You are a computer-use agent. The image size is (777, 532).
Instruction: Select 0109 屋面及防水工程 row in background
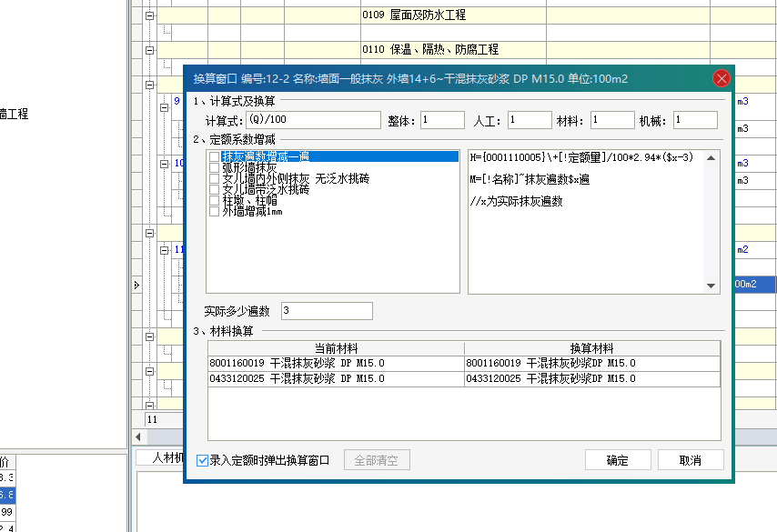[x=467, y=15]
